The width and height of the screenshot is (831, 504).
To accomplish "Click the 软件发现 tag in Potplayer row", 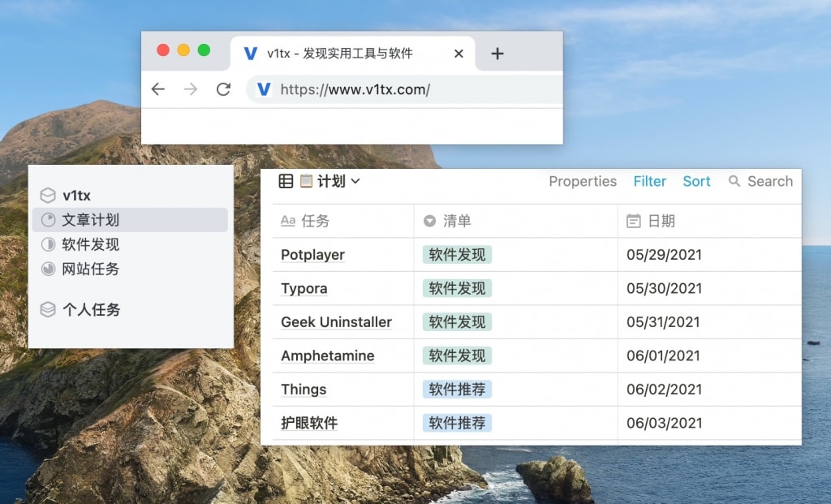I will pyautogui.click(x=457, y=255).
